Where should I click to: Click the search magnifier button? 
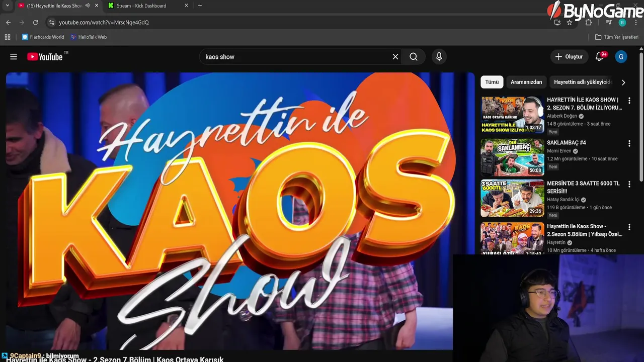414,57
